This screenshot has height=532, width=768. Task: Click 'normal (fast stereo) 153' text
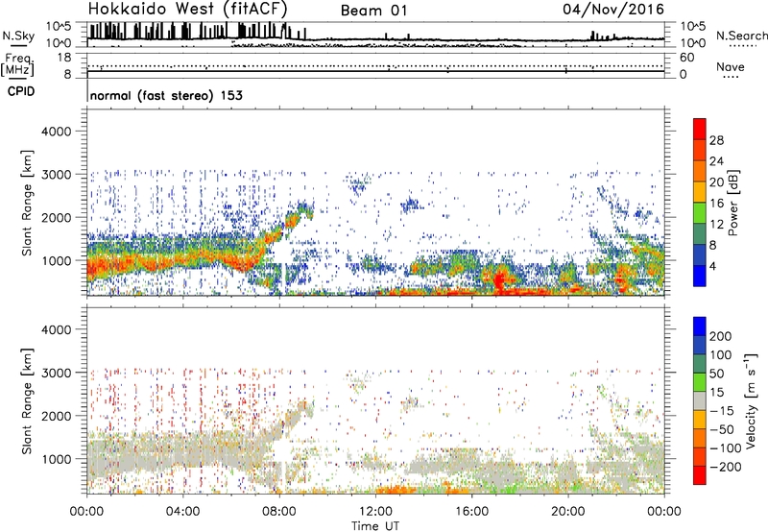(166, 95)
